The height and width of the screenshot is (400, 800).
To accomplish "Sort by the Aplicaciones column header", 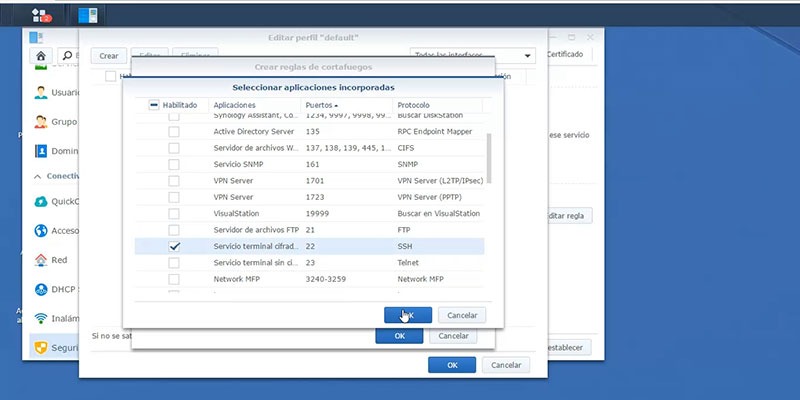I will pyautogui.click(x=255, y=105).
